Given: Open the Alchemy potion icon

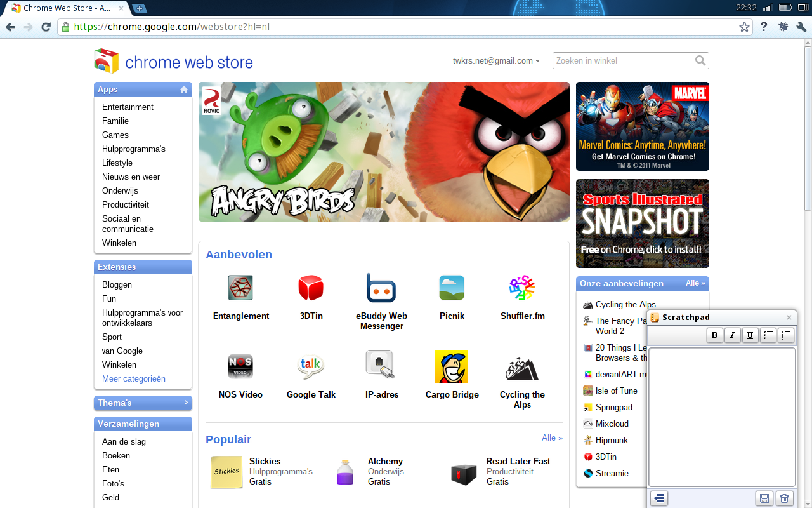Looking at the screenshot, I should click(x=345, y=472).
